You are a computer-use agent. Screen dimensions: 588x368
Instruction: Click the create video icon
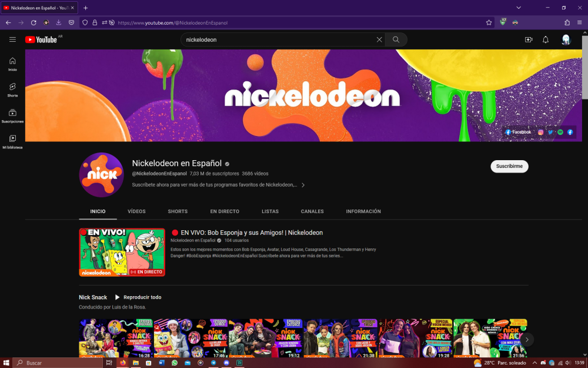click(x=528, y=39)
